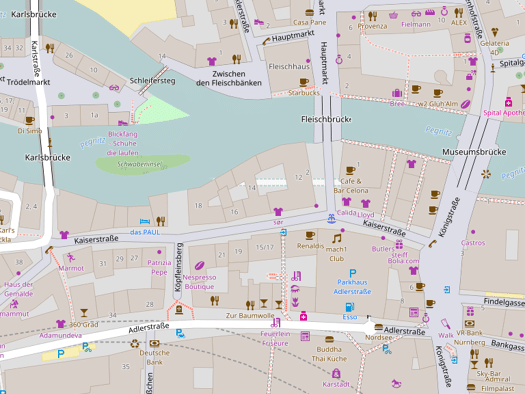Click the Casa Pane burger icon
The image size is (525, 394).
309,13
